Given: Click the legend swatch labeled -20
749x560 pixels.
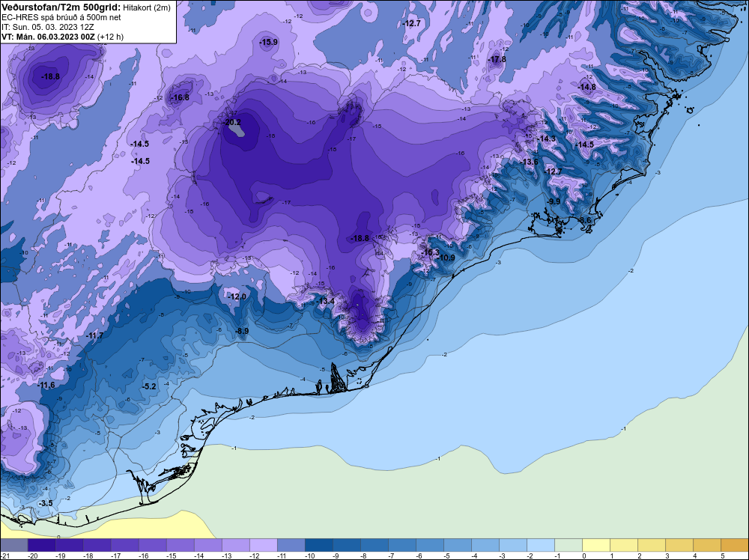Looking at the screenshot, I should [x=41, y=545].
